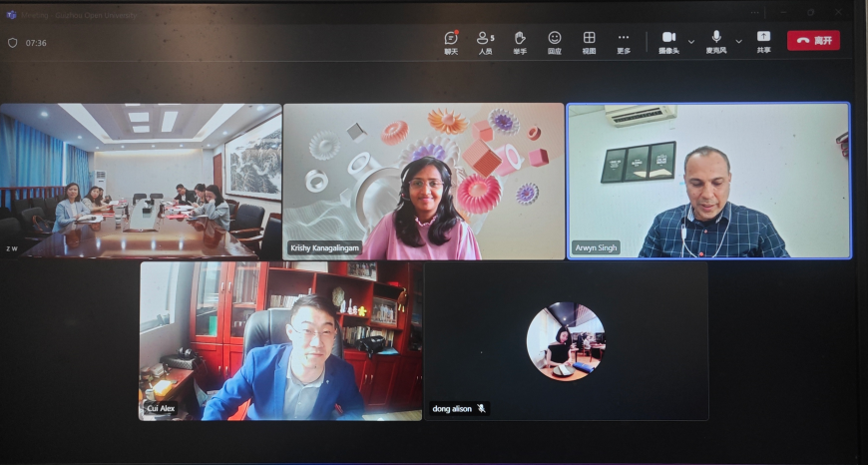Click the red Leave (离开) button
The image size is (868, 465).
(x=813, y=41)
